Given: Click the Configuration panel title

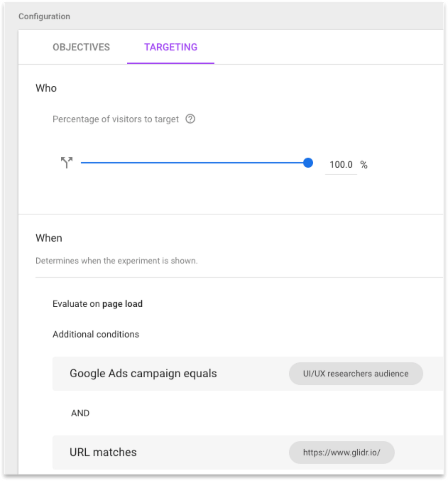Looking at the screenshot, I should 44,17.
